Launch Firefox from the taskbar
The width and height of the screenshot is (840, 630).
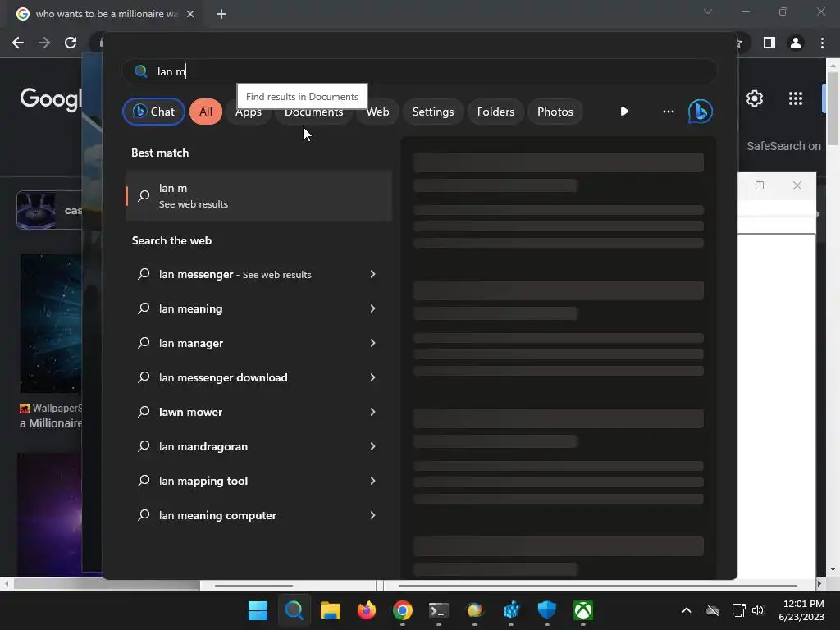(367, 610)
